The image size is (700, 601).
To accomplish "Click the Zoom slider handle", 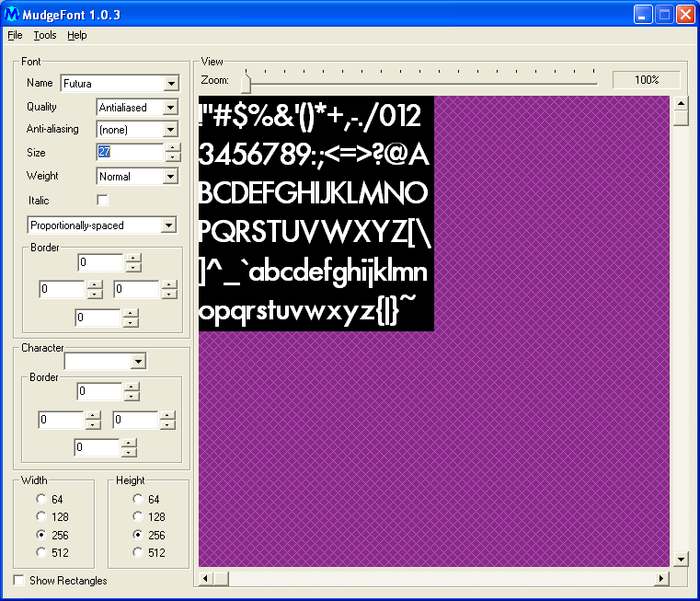I will 246,83.
